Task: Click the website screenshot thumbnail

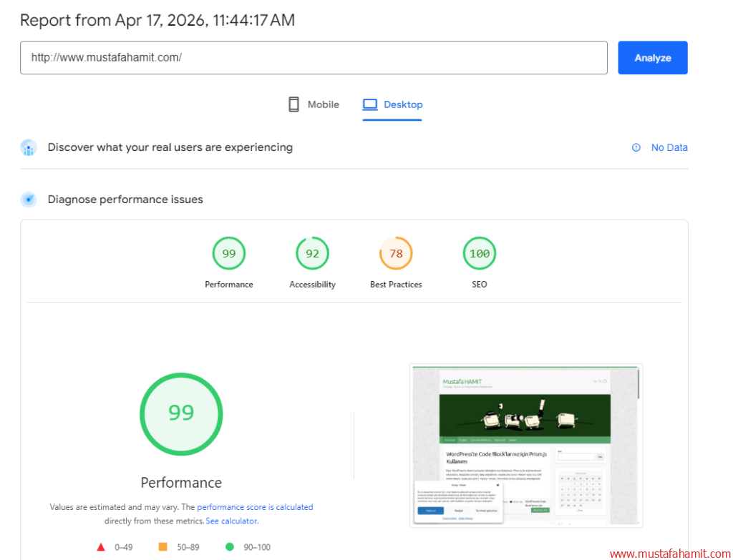Action: [525, 446]
